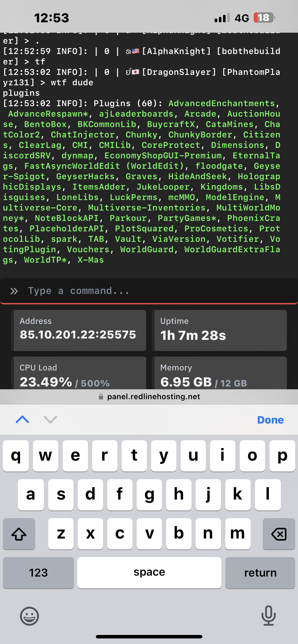The image size is (298, 644).
Task: Tap the previous-field up chevron above keyboard
Action: click(x=22, y=420)
